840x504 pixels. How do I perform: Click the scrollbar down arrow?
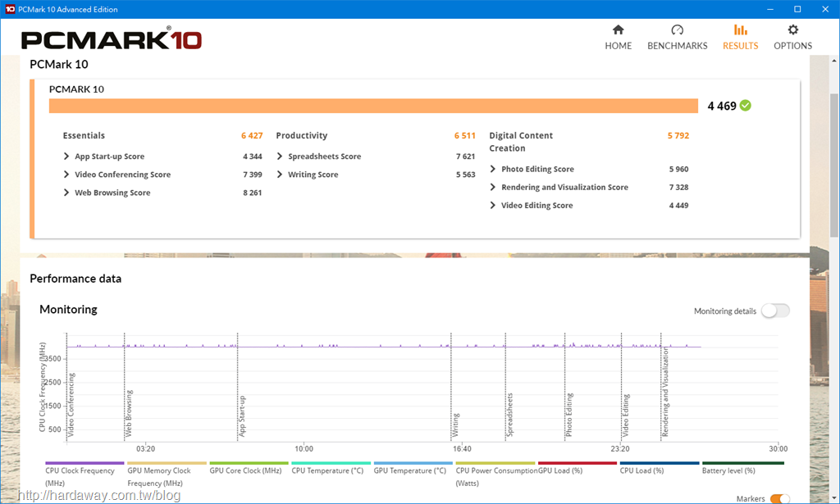[834, 498]
